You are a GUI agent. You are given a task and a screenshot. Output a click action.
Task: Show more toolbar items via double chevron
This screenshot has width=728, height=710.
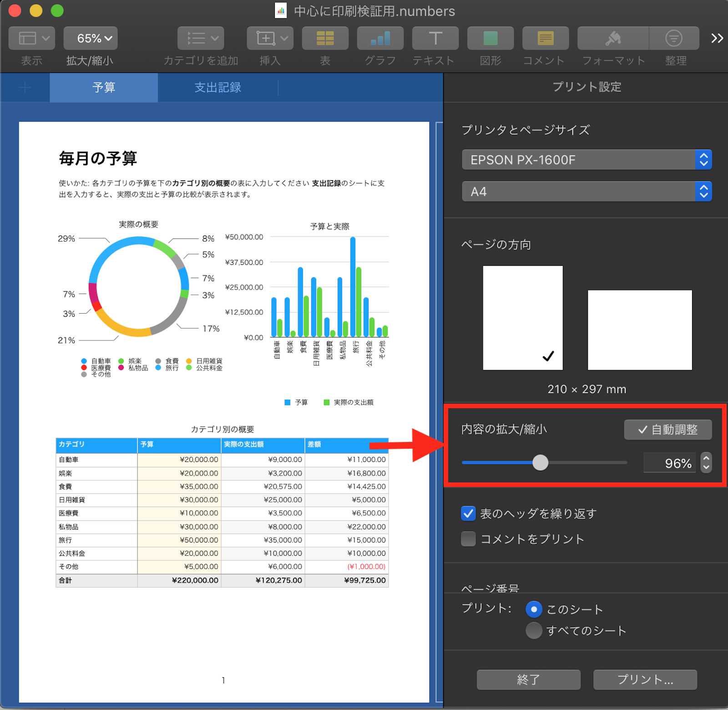click(717, 38)
